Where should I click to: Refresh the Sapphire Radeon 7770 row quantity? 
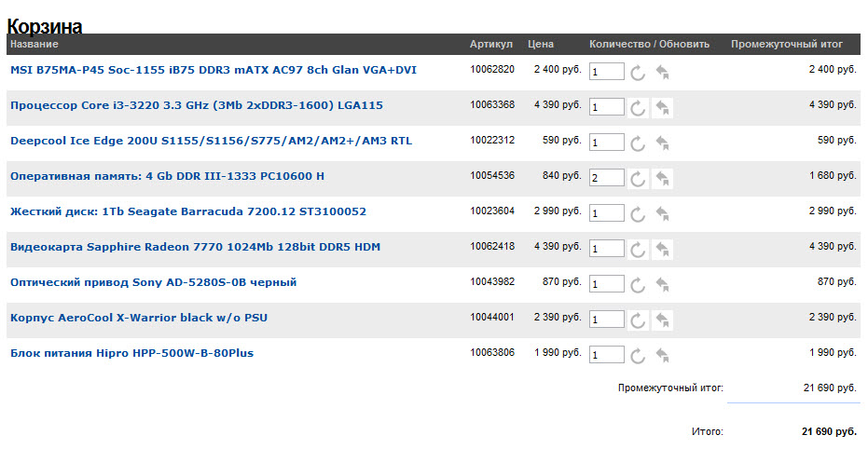[x=638, y=250]
